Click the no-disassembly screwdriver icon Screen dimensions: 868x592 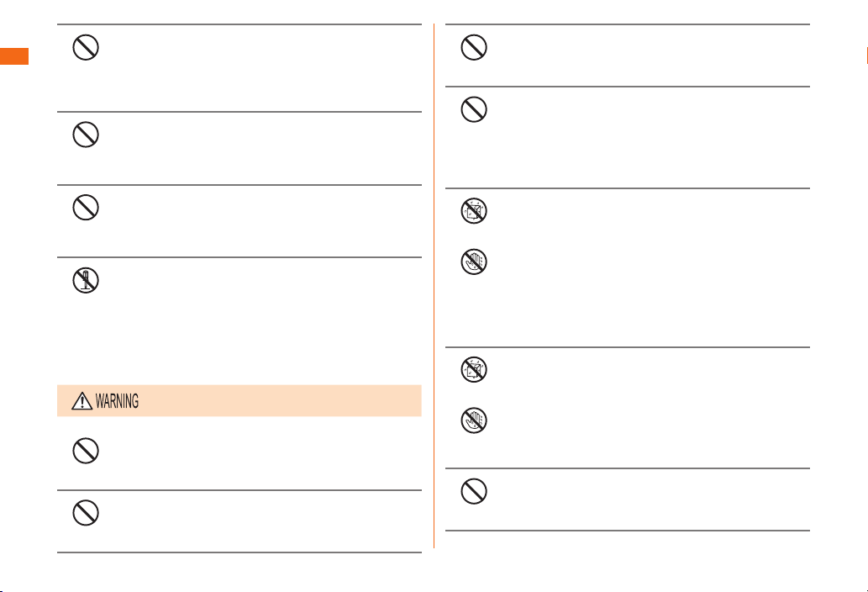click(x=85, y=280)
